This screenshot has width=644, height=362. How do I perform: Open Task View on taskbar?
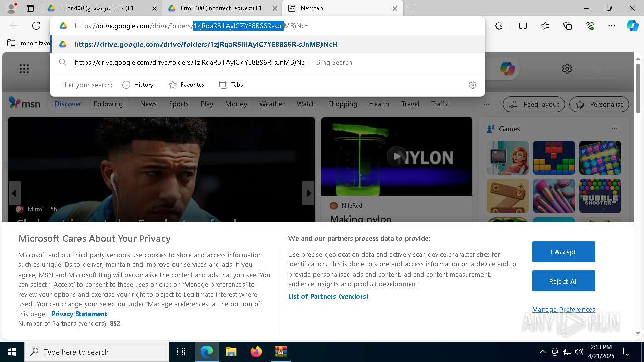181,352
